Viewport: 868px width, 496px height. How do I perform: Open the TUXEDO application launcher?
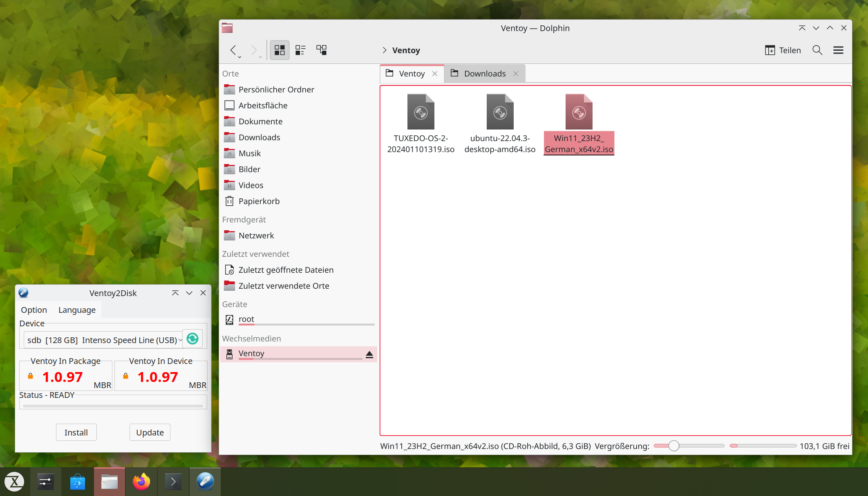pyautogui.click(x=14, y=482)
